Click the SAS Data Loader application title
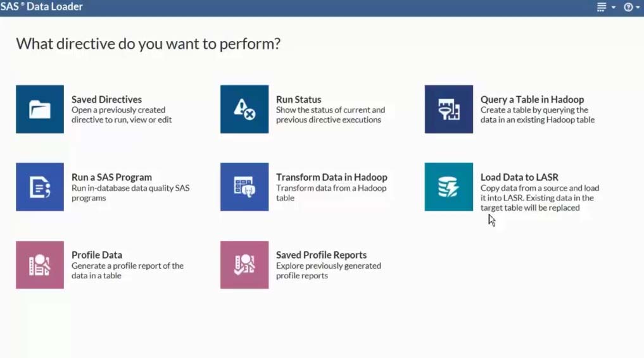The height and width of the screenshot is (358, 644). [41, 6]
